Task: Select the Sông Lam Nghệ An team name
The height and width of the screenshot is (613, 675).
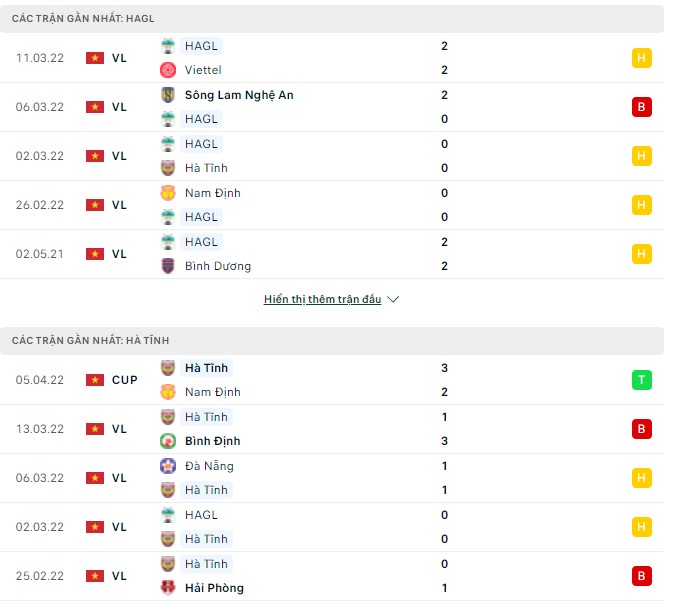Action: [239, 95]
